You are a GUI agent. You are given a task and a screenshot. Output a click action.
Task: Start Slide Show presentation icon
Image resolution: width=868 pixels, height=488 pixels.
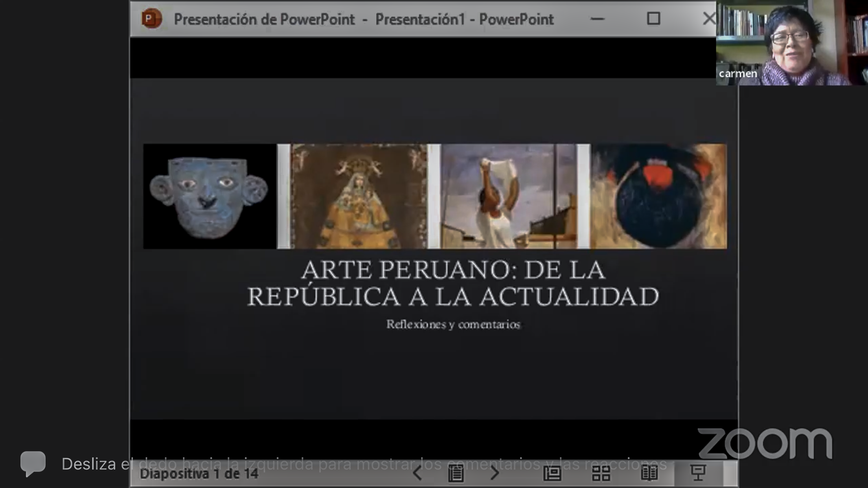pyautogui.click(x=698, y=473)
